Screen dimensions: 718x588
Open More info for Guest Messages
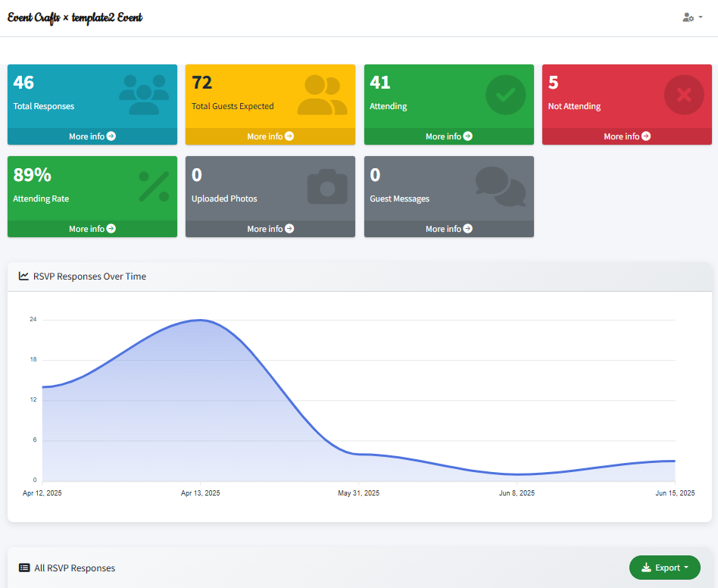point(449,229)
